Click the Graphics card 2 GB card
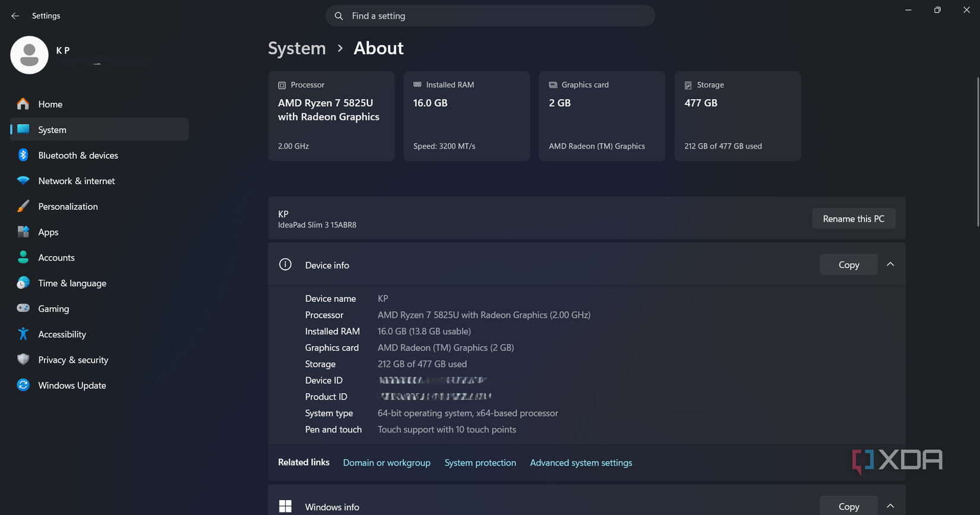980x515 pixels. tap(602, 116)
